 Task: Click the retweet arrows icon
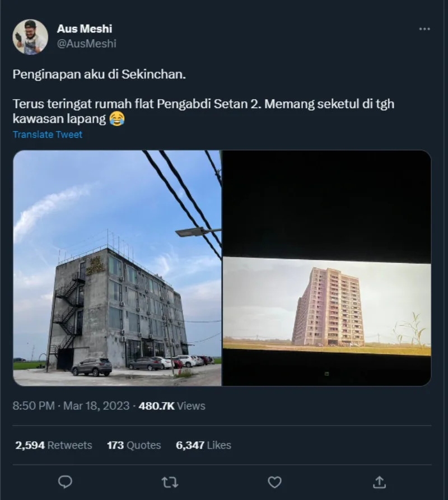coord(169,482)
